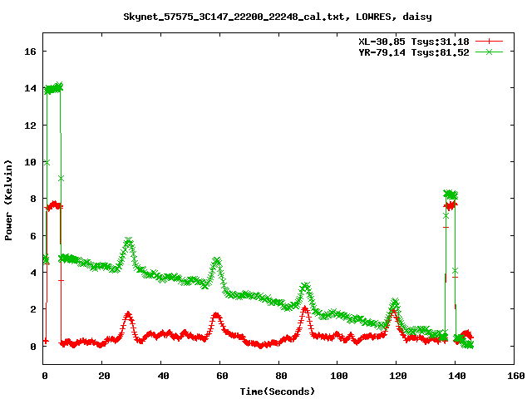Image resolution: width=532 pixels, height=399 pixels.
Task: Click x-axis tick label 160
Action: click(516, 376)
